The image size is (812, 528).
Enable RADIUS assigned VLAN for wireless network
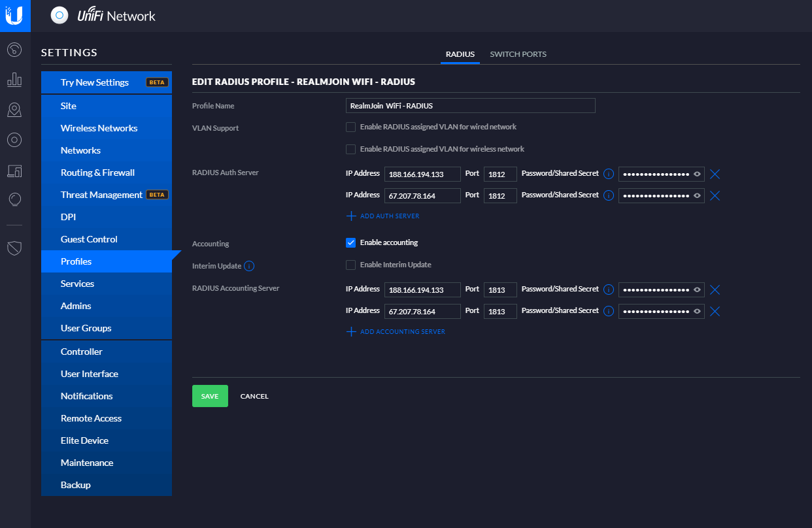[351, 149]
